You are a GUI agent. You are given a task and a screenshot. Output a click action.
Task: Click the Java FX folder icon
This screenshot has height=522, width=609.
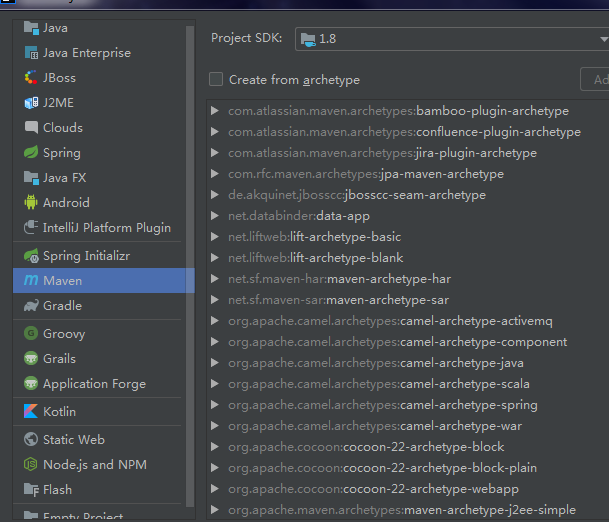(31, 177)
